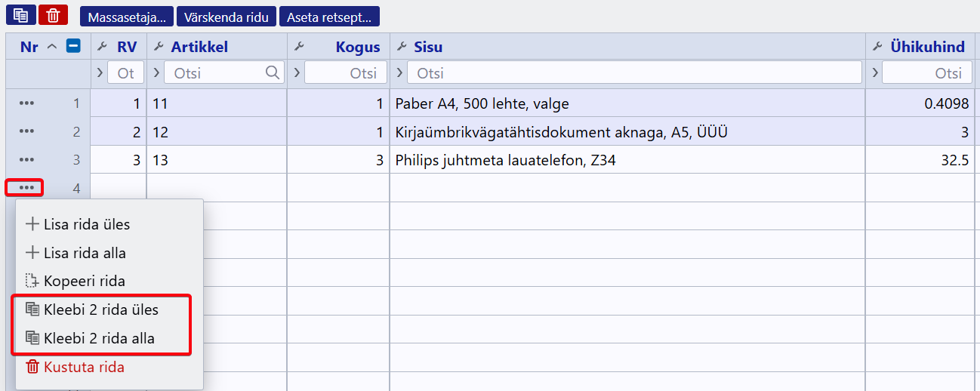Click the wrench icon beside Sisu header
Viewport: 980px width, 391px height.
[x=402, y=47]
